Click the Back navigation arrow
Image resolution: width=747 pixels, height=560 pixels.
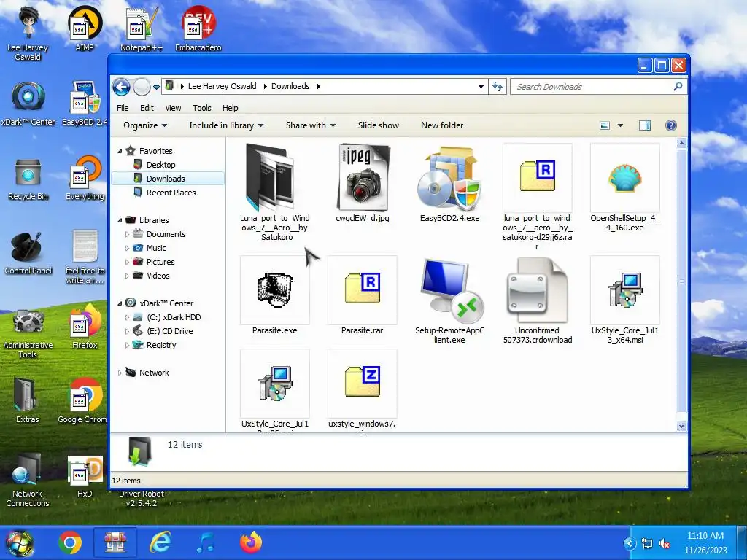point(122,87)
